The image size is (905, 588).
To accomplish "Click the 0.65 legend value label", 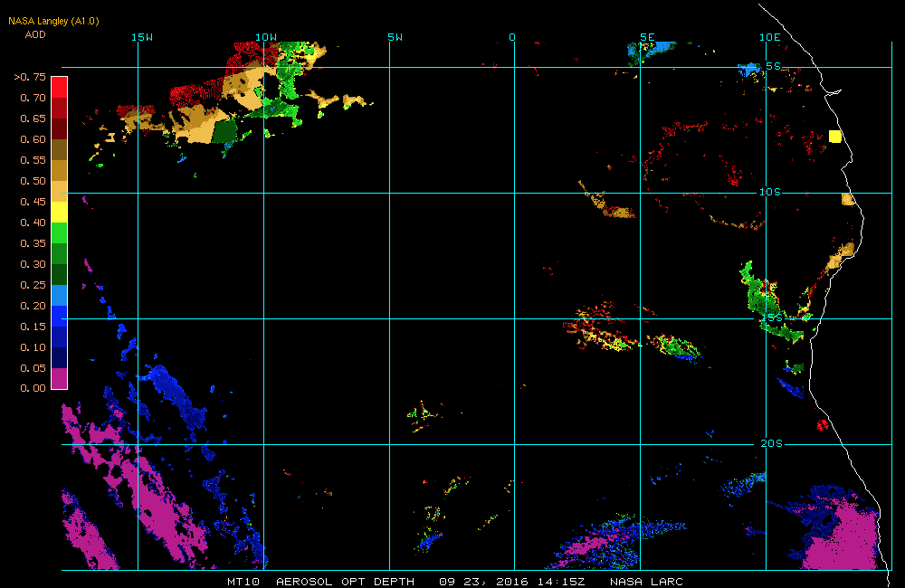I will tap(33, 119).
